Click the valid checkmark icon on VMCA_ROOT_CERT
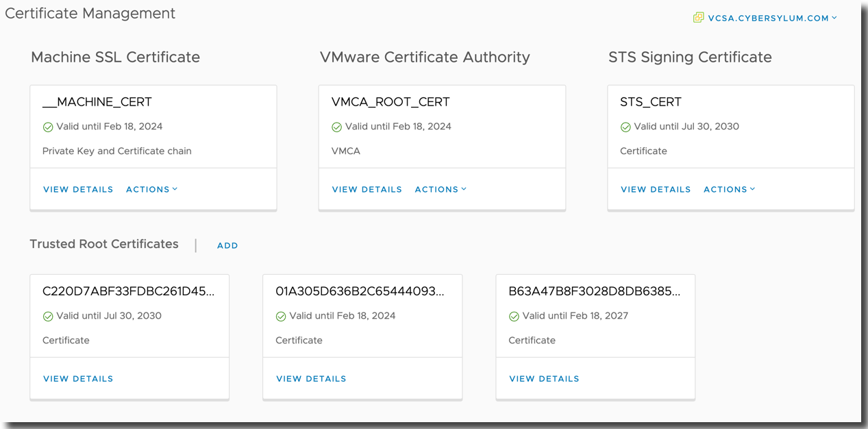 click(336, 127)
